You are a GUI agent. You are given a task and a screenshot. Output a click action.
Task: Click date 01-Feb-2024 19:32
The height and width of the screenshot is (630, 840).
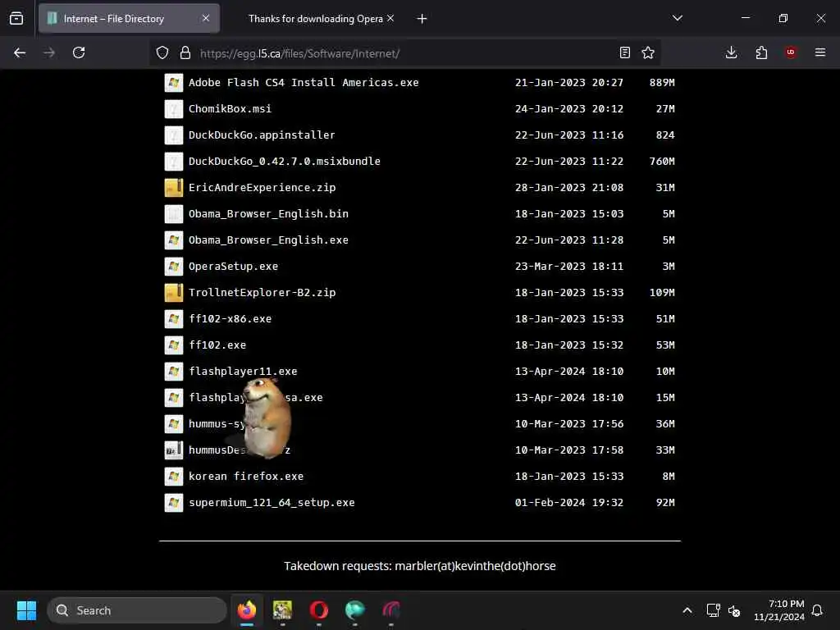coord(569,503)
